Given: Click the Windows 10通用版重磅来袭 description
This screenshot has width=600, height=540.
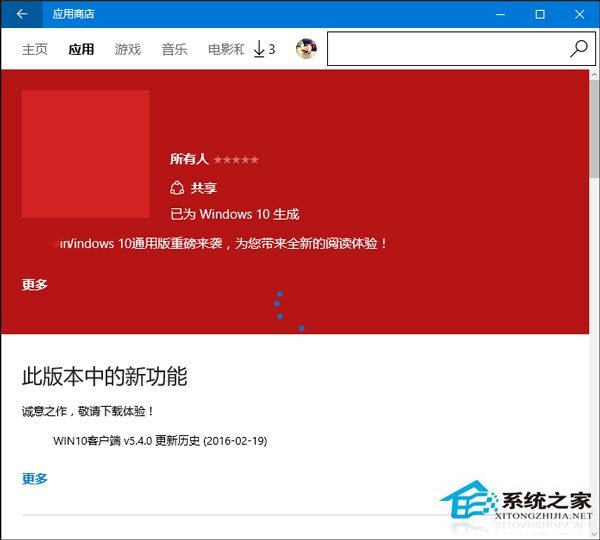Looking at the screenshot, I should click(222, 243).
